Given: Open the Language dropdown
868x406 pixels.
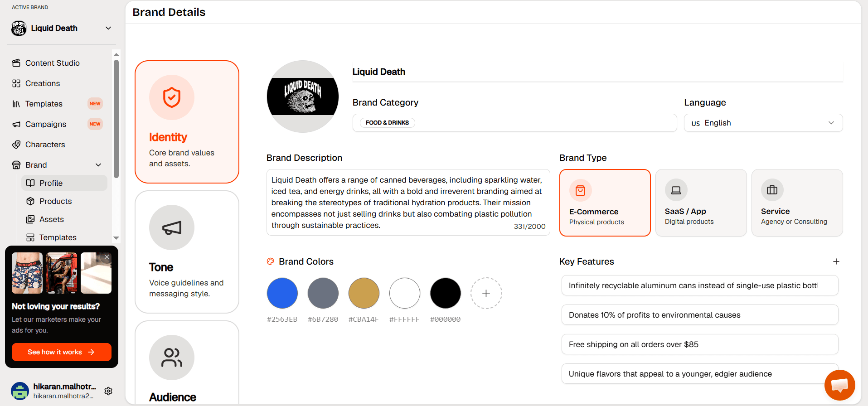Looking at the screenshot, I should pos(763,123).
